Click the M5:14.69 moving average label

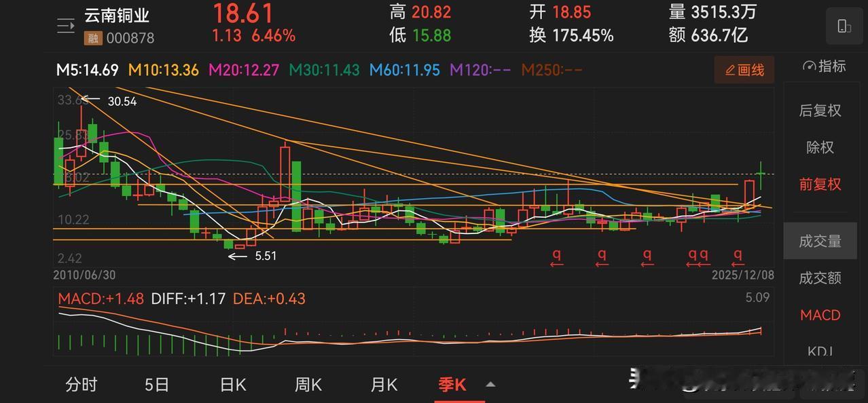(x=87, y=70)
